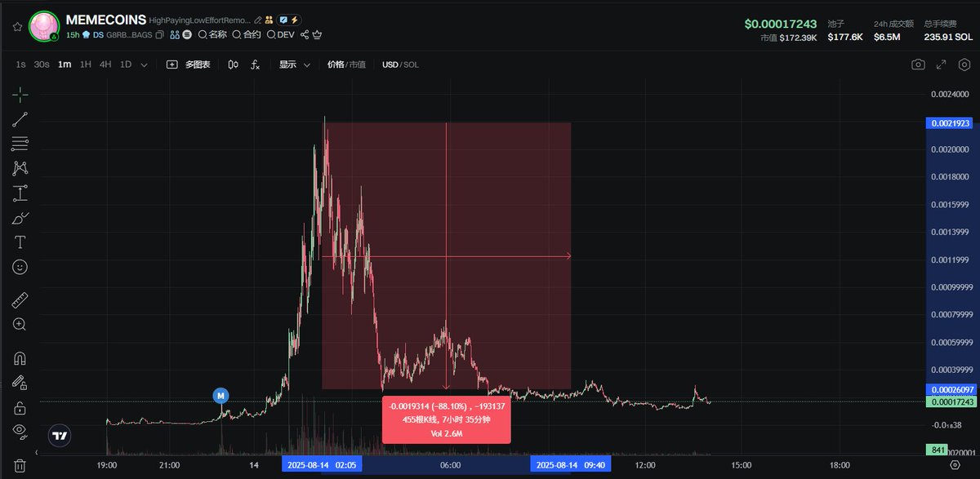Open the 显示 display dropdown
The height and width of the screenshot is (479, 980).
[x=295, y=64]
